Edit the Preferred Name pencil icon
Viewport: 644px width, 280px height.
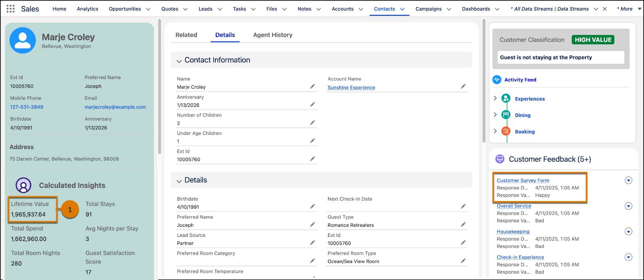coord(312,224)
